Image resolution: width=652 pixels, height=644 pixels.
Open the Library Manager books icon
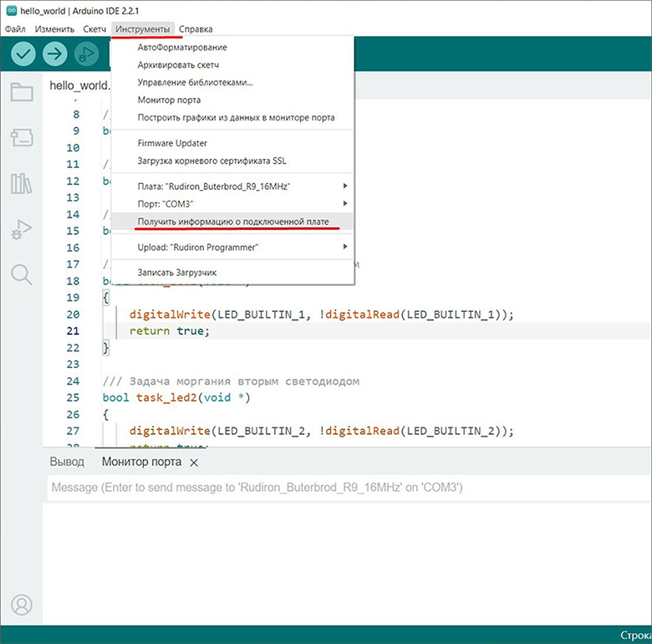click(22, 183)
